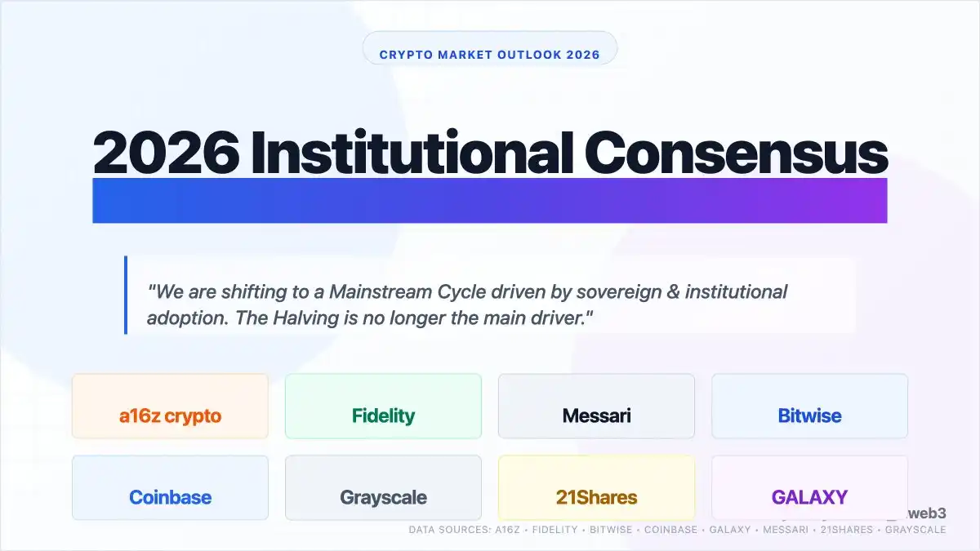Click the Crypto Market Outlook 2026 badge
This screenshot has width=980, height=551.
coord(490,56)
